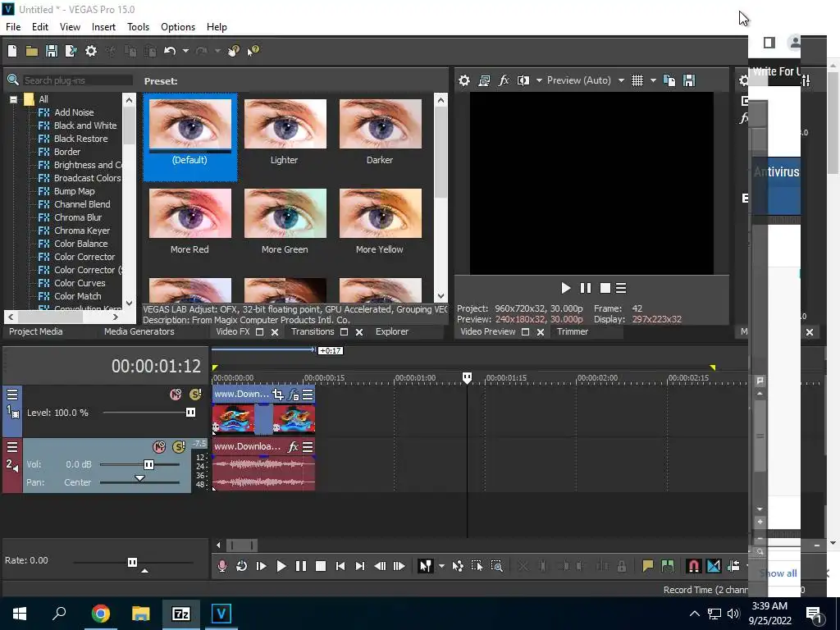Open project Properties gear in the main toolbar
The image size is (840, 630).
pos(91,51)
